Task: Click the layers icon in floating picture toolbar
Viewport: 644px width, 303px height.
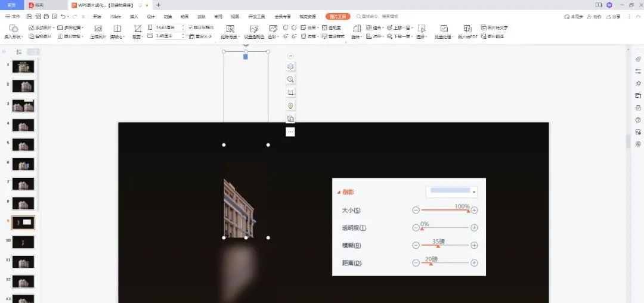Action: [290, 67]
